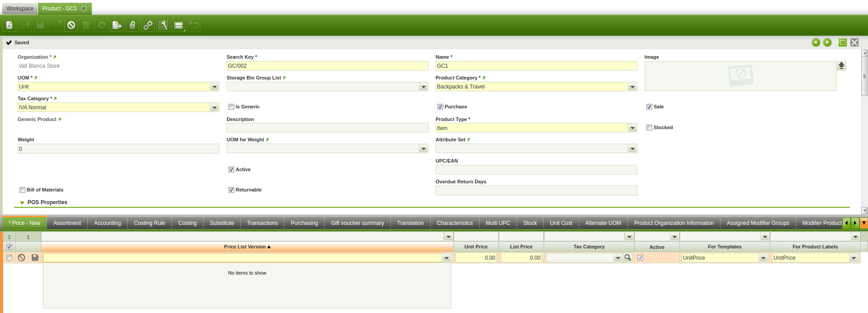Screen dimensions: 868x313
Task: Sort by the Price List Version column header
Action: [x=247, y=247]
